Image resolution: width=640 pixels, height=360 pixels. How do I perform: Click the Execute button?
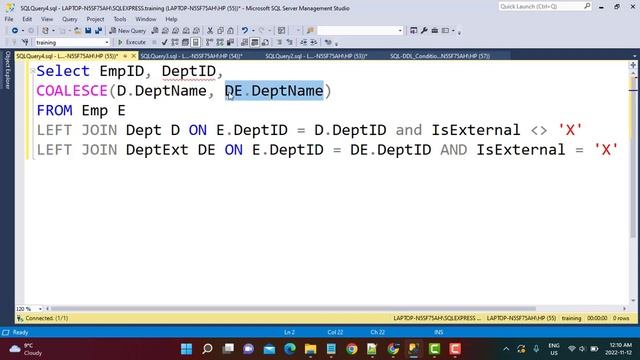point(132,42)
